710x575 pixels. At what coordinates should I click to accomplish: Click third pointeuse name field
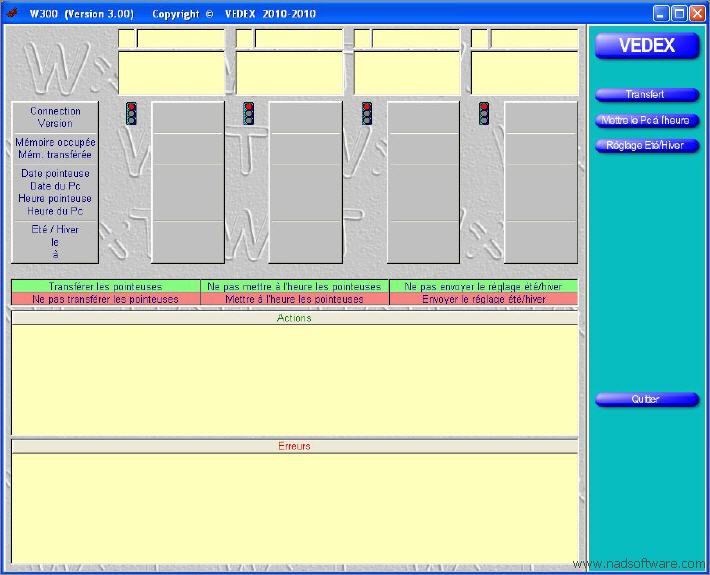(416, 38)
